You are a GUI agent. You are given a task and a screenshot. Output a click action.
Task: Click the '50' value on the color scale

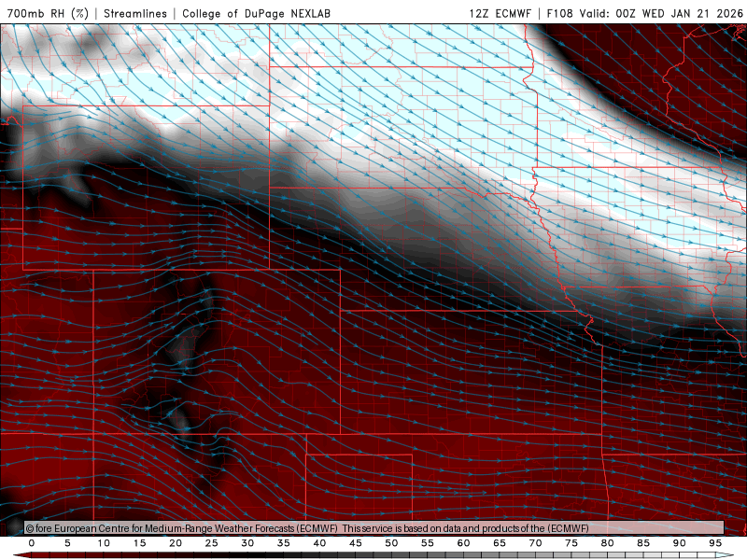pos(391,543)
